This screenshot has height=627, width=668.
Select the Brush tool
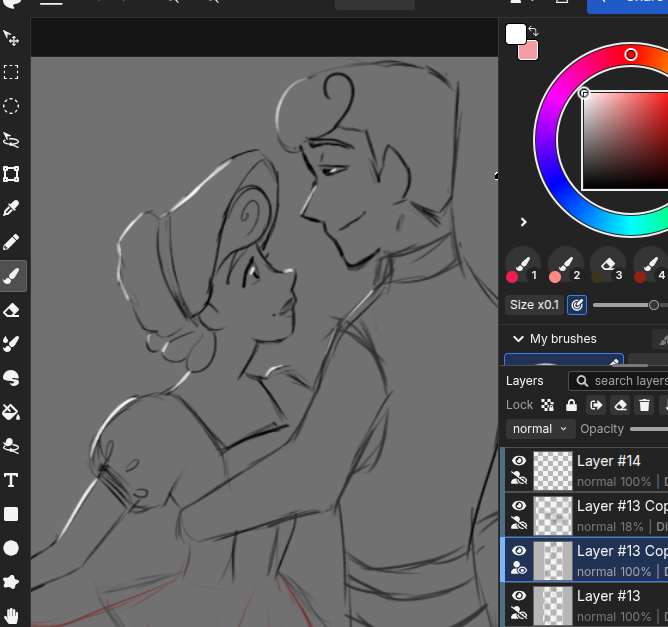pyautogui.click(x=11, y=276)
